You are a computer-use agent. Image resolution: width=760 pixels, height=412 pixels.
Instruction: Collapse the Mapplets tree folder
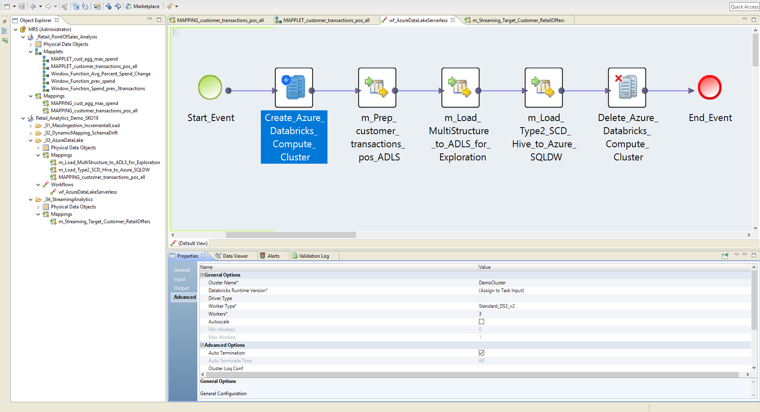(x=31, y=52)
